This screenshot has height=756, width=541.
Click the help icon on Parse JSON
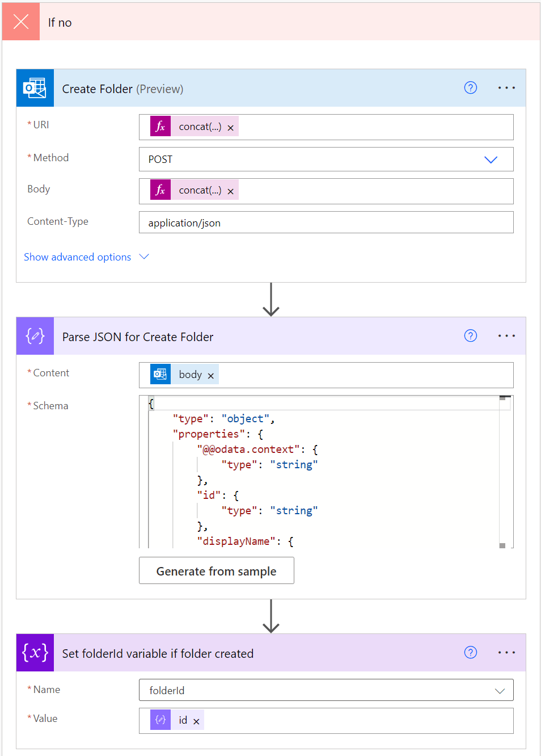tap(470, 335)
